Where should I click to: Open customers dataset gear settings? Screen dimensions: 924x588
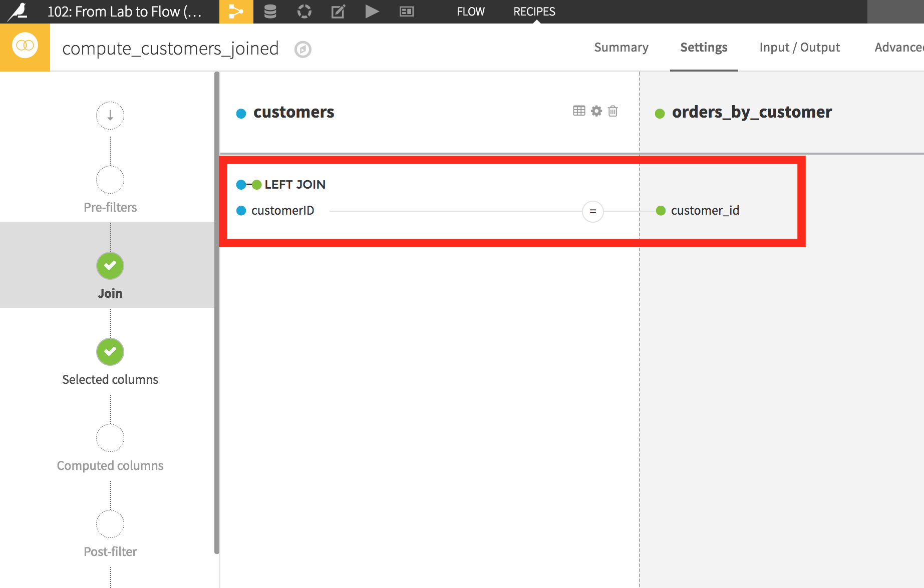click(x=596, y=111)
